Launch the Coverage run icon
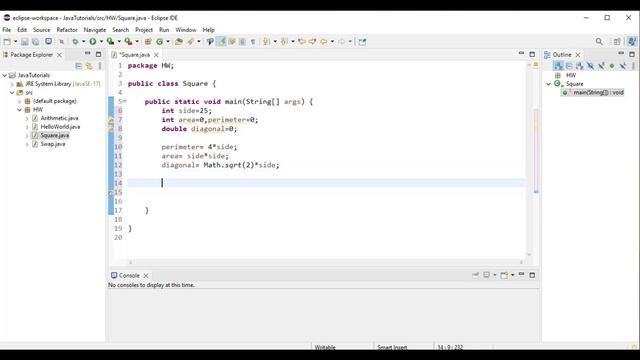 point(110,42)
